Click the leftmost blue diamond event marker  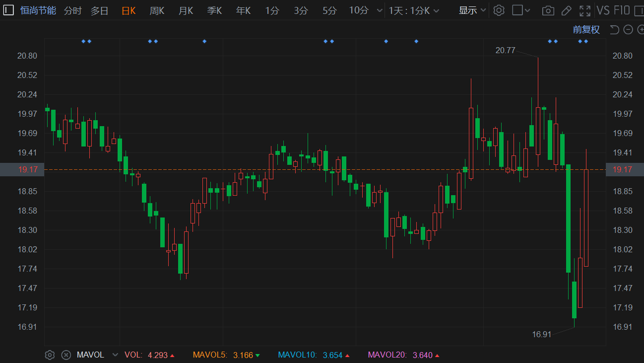click(83, 41)
